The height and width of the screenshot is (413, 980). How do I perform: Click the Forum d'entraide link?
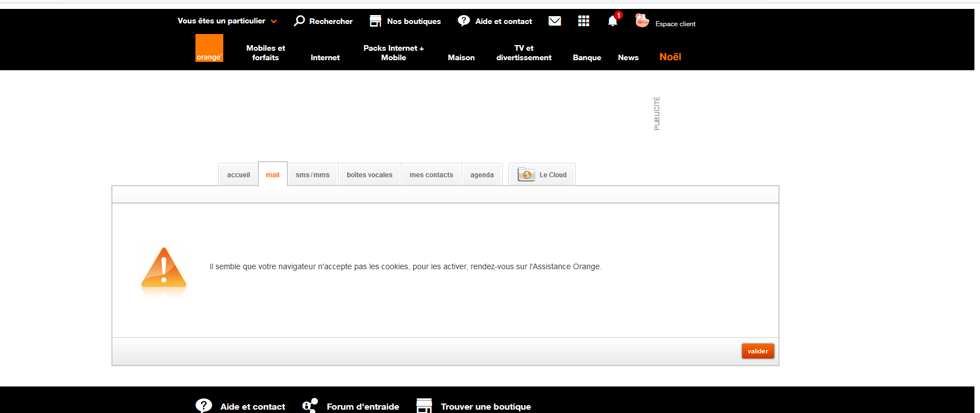[x=363, y=407]
